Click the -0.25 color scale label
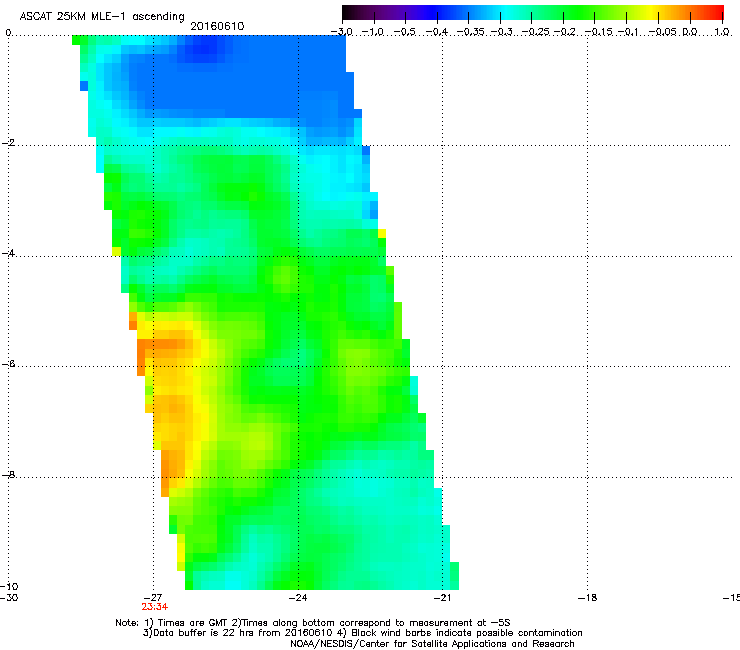This screenshot has height=650, width=740. pyautogui.click(x=537, y=32)
